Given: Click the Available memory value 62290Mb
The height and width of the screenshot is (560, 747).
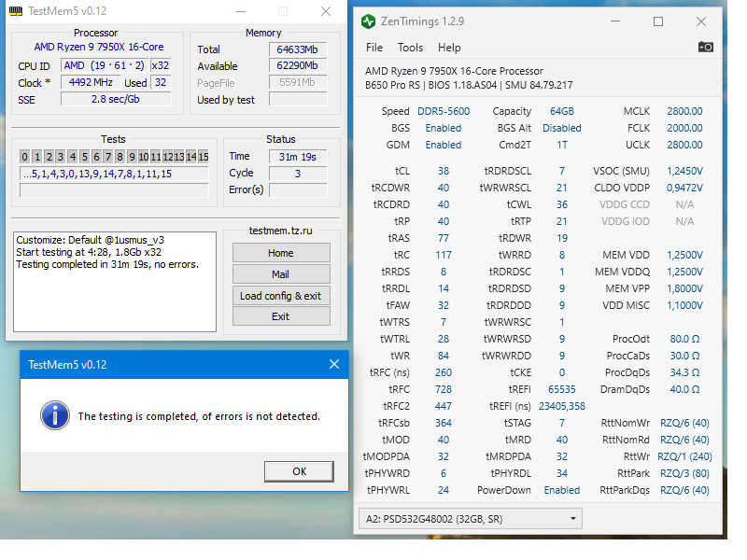Looking at the screenshot, I should [x=298, y=65].
